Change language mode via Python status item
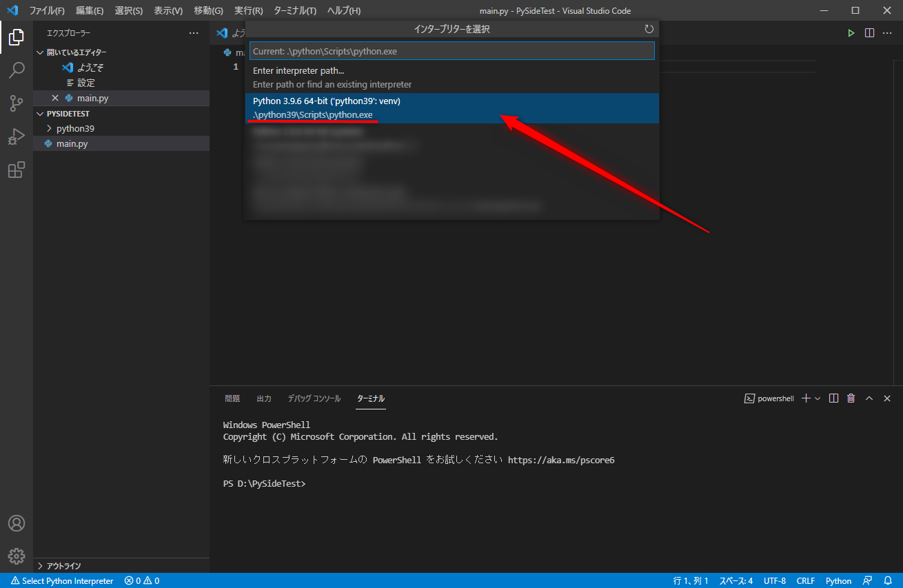The width and height of the screenshot is (903, 588). [839, 580]
